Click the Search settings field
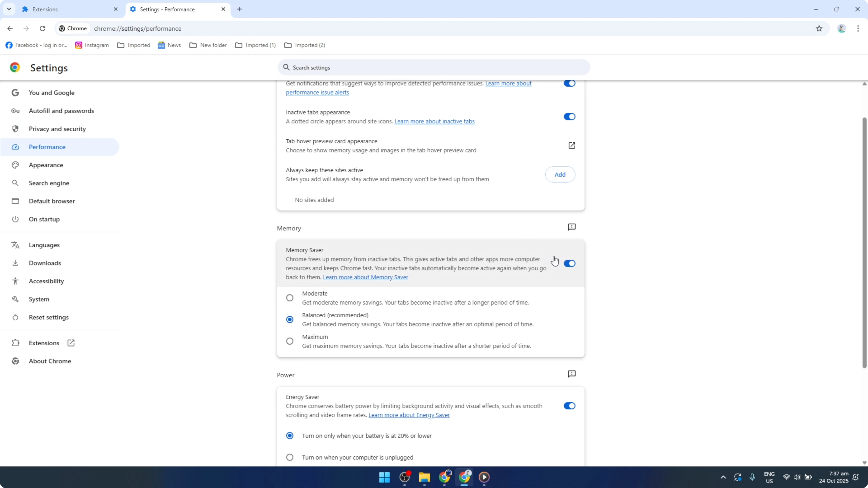868x488 pixels. pos(433,67)
